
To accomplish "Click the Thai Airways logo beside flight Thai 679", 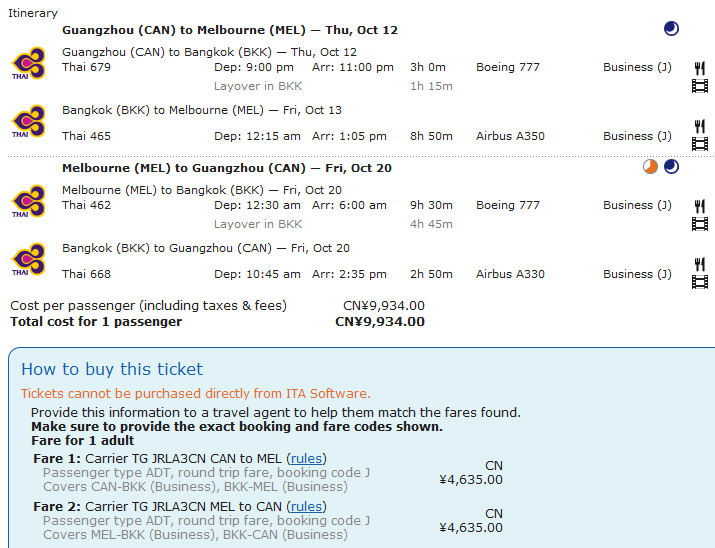I will tap(28, 64).
